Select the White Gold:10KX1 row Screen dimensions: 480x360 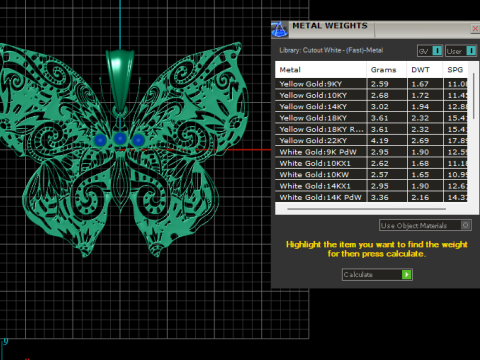pos(371,163)
